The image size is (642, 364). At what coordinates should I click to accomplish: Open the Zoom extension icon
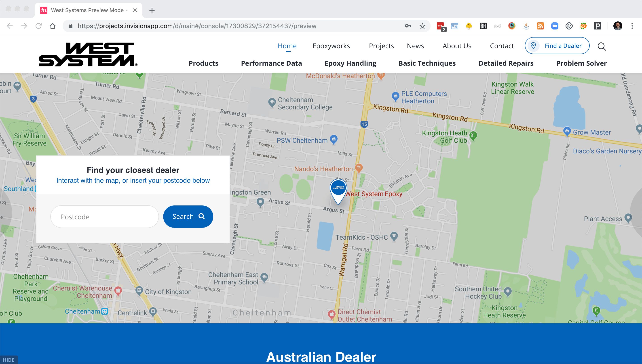555,26
